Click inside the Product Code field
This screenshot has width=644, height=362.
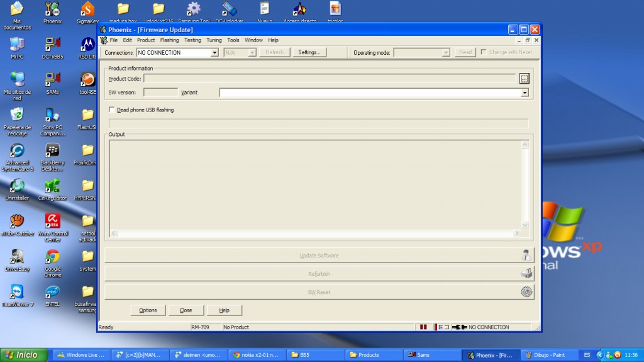[330, 78]
